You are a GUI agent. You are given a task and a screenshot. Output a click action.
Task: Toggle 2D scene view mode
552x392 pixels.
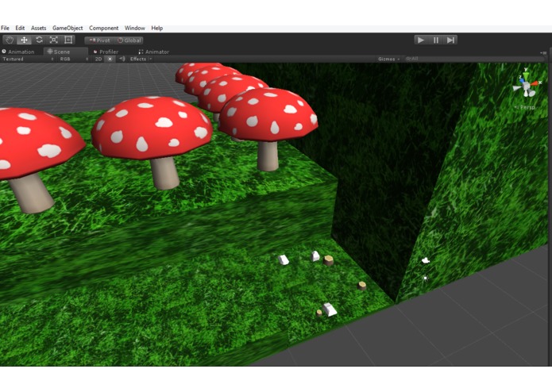coord(98,59)
